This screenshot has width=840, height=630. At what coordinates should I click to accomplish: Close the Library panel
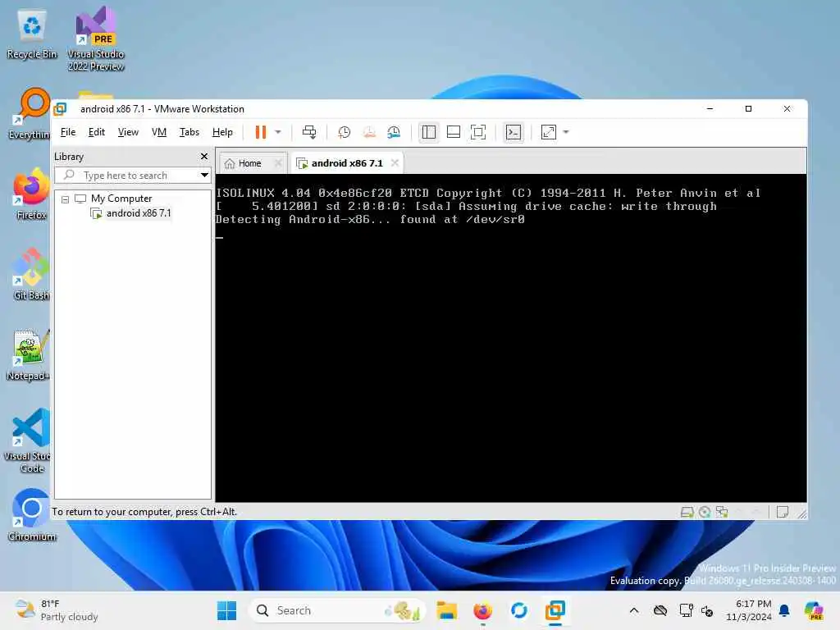coord(204,157)
